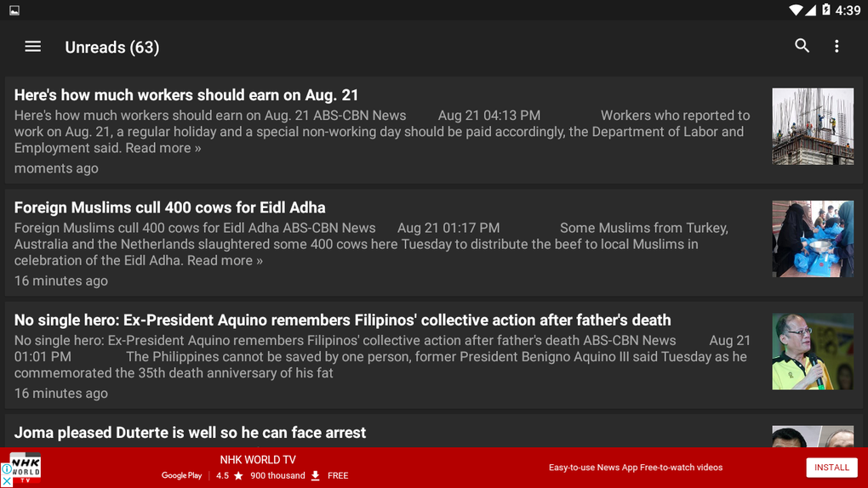Click the Wi-Fi status icon
Image resolution: width=868 pixels, height=488 pixels.
point(795,10)
